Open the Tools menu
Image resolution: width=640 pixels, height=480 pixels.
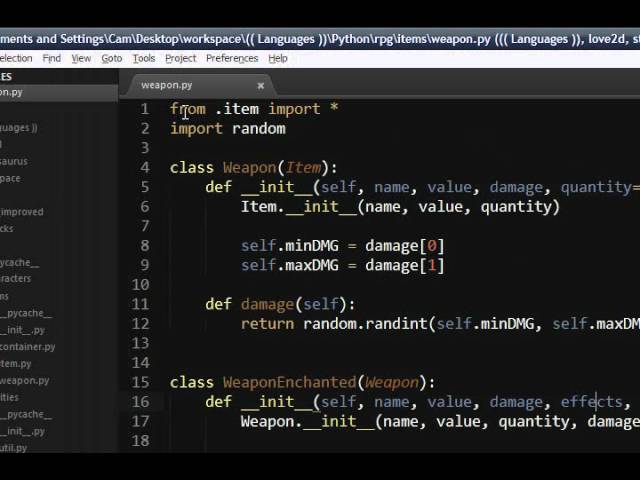pyautogui.click(x=144, y=58)
